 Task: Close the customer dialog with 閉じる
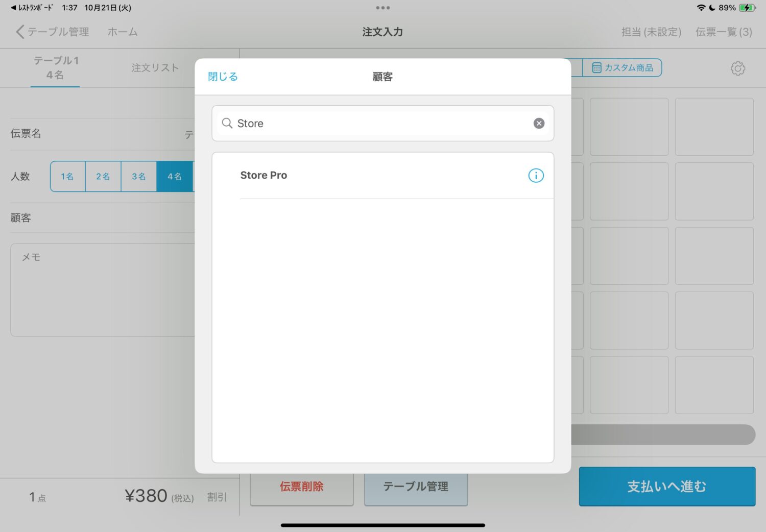tap(223, 77)
